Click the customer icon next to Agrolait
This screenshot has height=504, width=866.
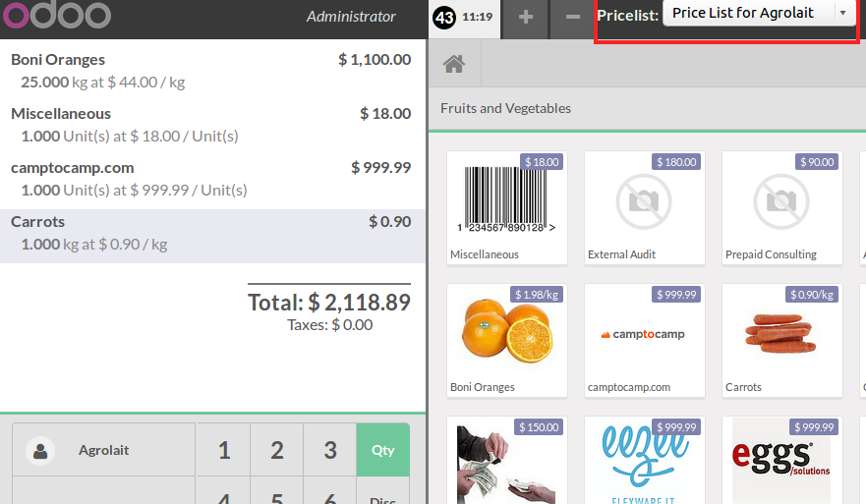(x=40, y=451)
